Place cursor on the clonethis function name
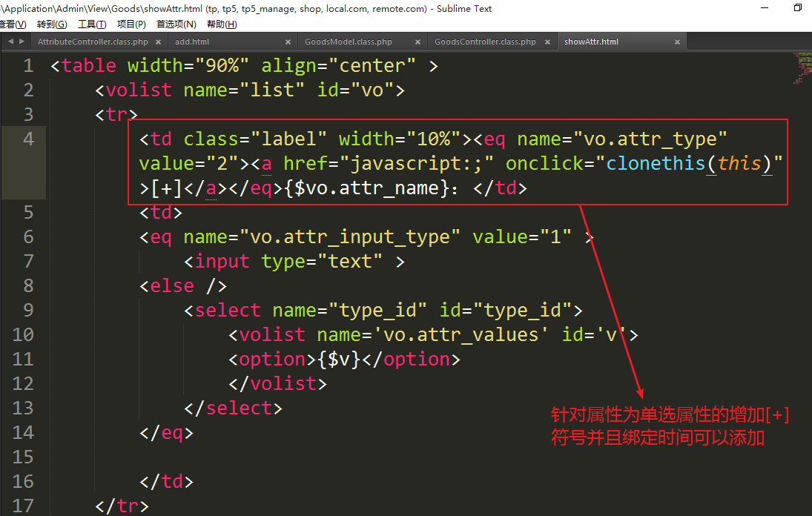812x516 pixels. pos(653,163)
